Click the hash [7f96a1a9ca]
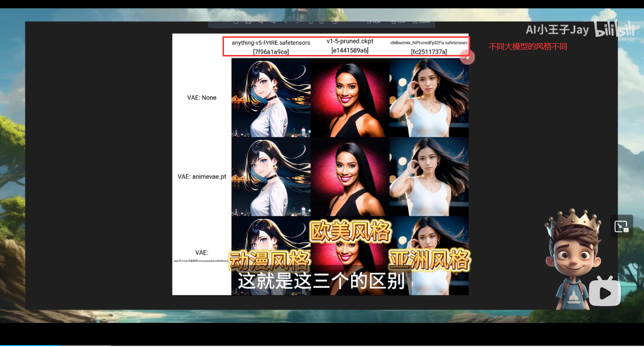The image size is (644, 347). click(271, 52)
